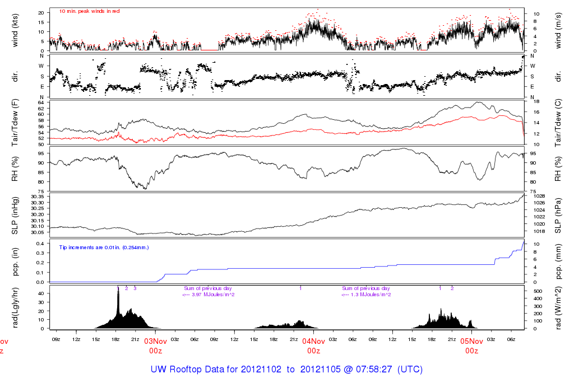Click the '30.05' tick on the SLP axis

point(38,232)
